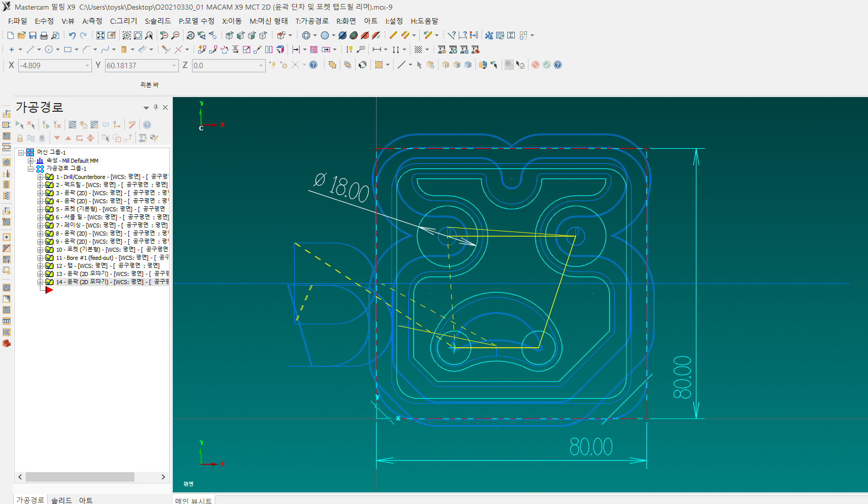Open toolpath panel help icon

pos(147,125)
